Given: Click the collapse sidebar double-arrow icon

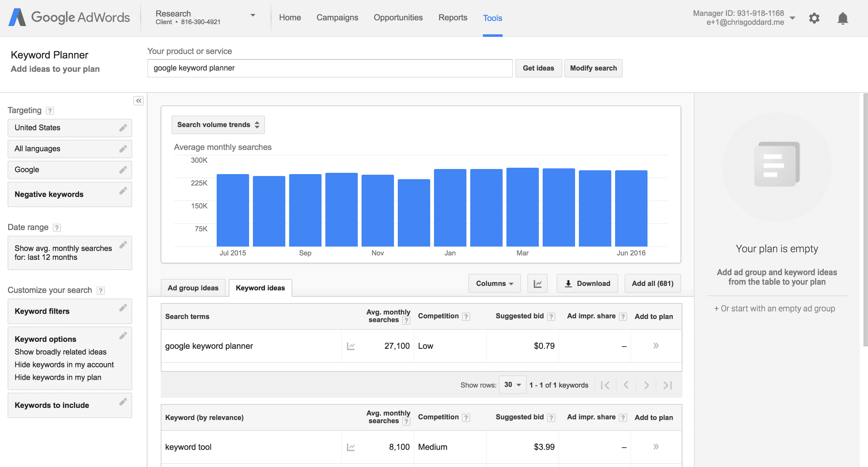Looking at the screenshot, I should click(139, 101).
